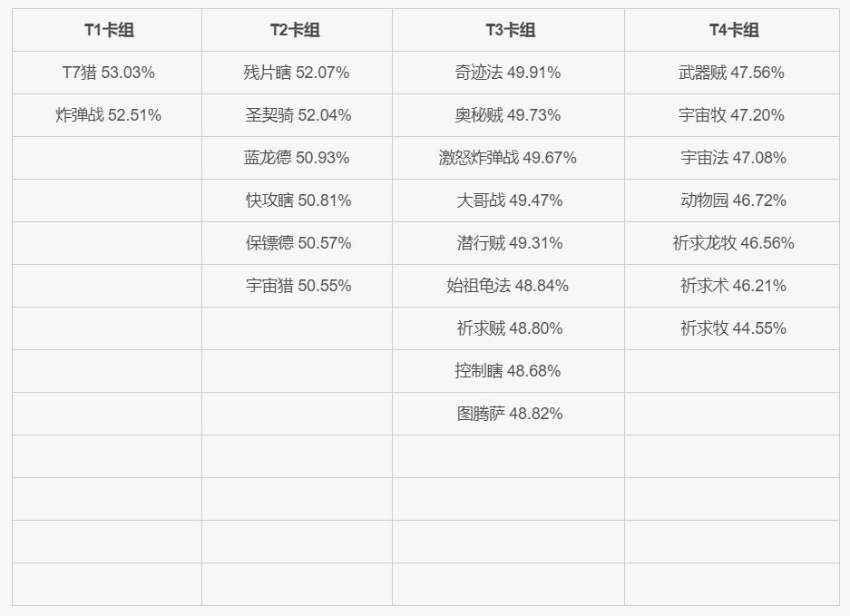Screen dimensions: 850x616
Task: Click the T7猎 53.03% cell
Action: [108, 73]
